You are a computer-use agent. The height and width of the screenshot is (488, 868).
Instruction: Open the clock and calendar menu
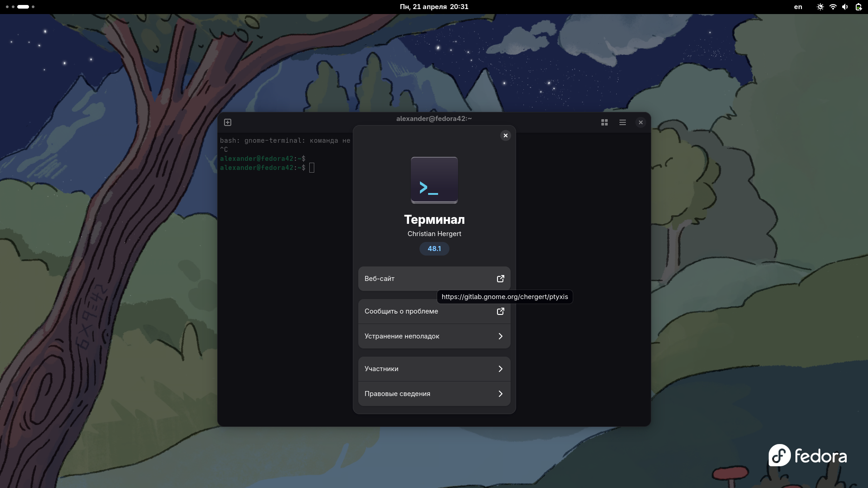pos(434,7)
